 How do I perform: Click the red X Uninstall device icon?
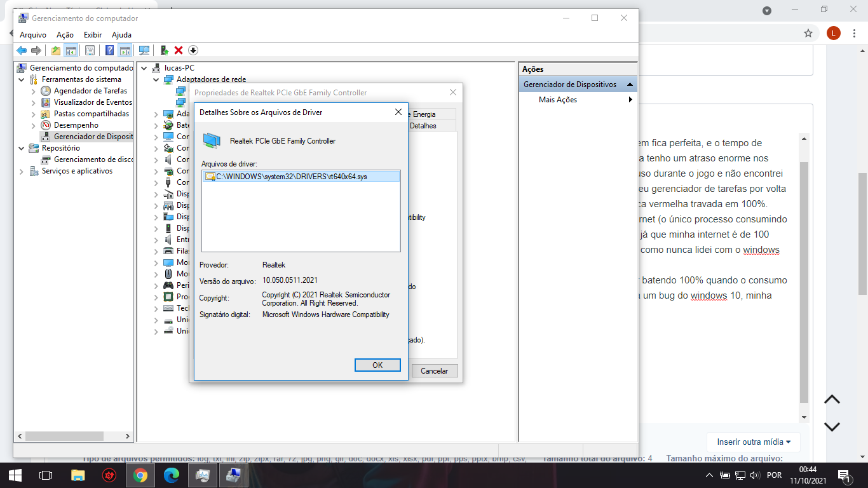(x=179, y=50)
